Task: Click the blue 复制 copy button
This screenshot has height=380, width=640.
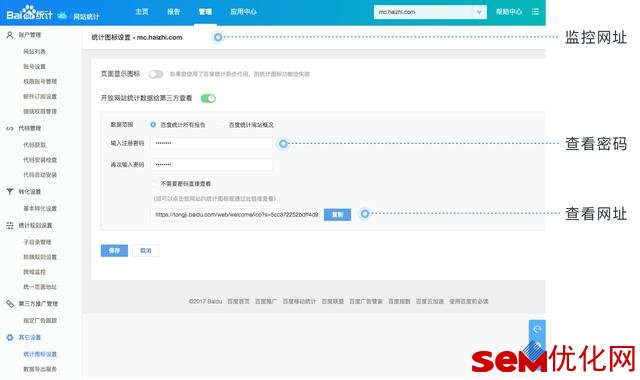Action: pyautogui.click(x=337, y=214)
